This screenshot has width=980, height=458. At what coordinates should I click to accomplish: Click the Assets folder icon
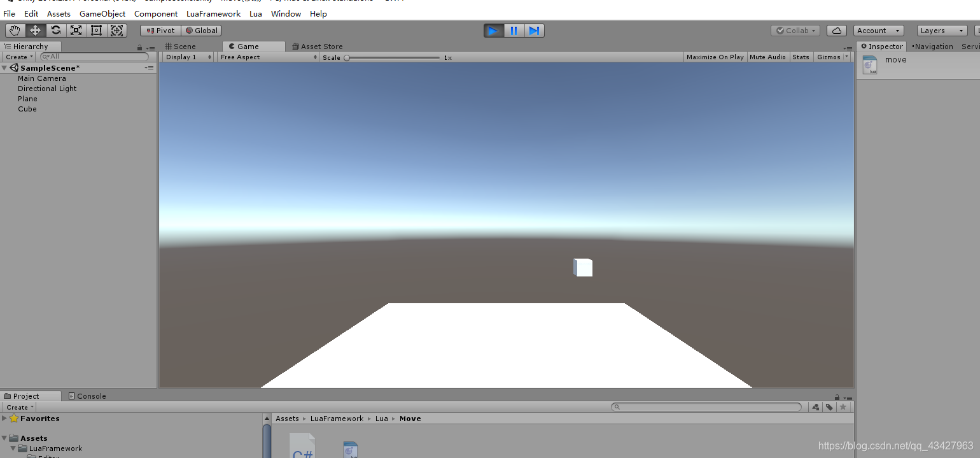point(14,438)
